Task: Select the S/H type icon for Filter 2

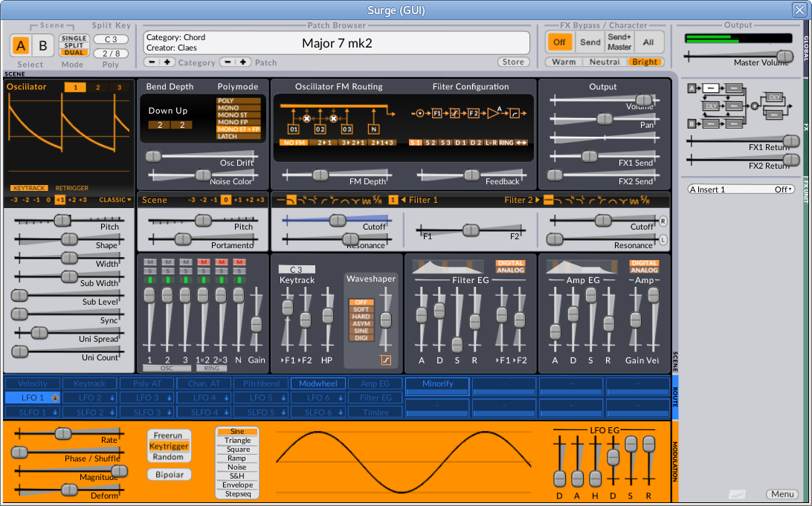Action: [x=645, y=200]
